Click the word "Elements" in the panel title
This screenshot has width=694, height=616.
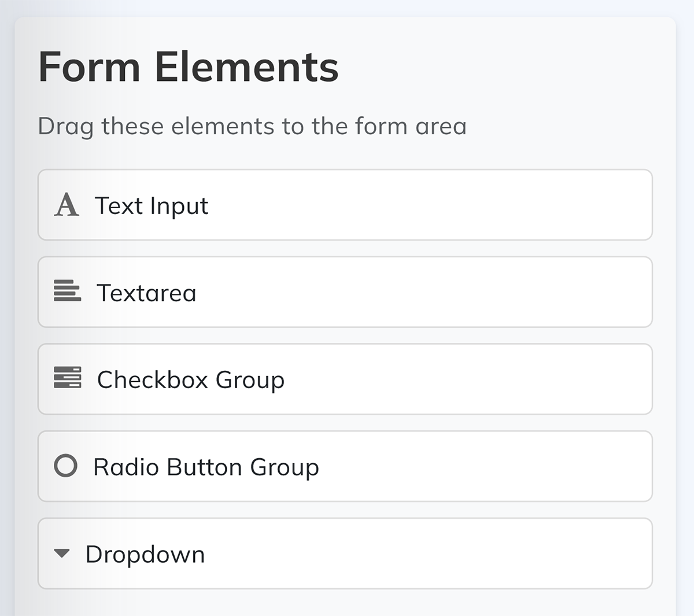(x=246, y=67)
